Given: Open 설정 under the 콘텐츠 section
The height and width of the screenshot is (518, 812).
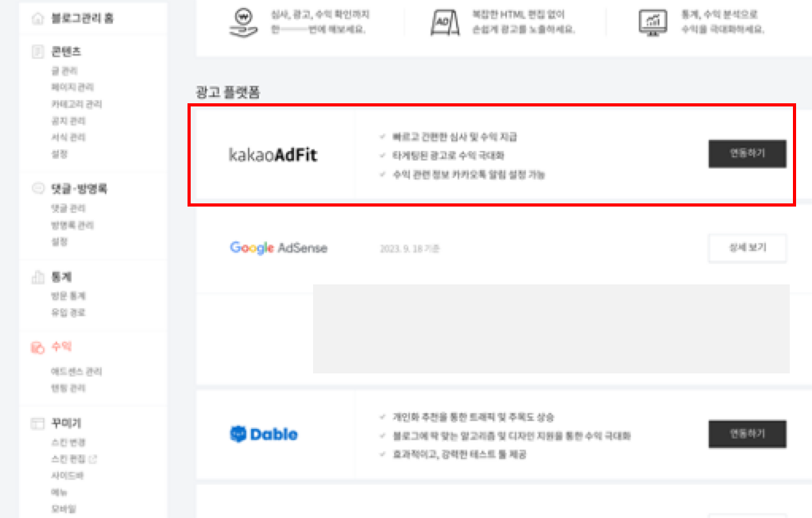Looking at the screenshot, I should [60, 154].
